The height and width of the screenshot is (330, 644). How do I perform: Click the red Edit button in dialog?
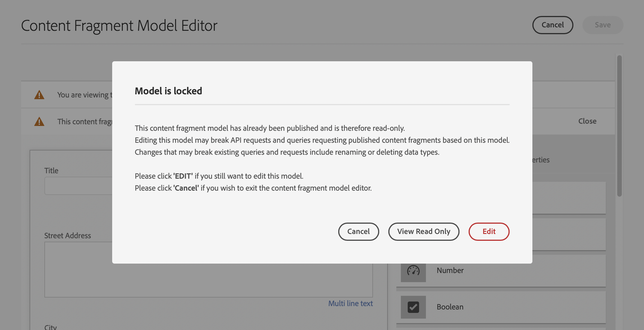coord(489,231)
